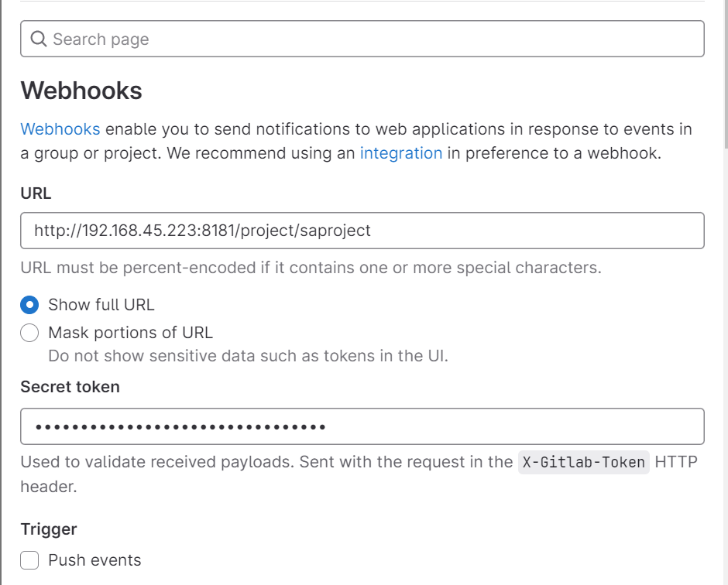Click the 'URL must be percent-encoded' help text
The height and width of the screenshot is (585, 728).
[x=311, y=268]
